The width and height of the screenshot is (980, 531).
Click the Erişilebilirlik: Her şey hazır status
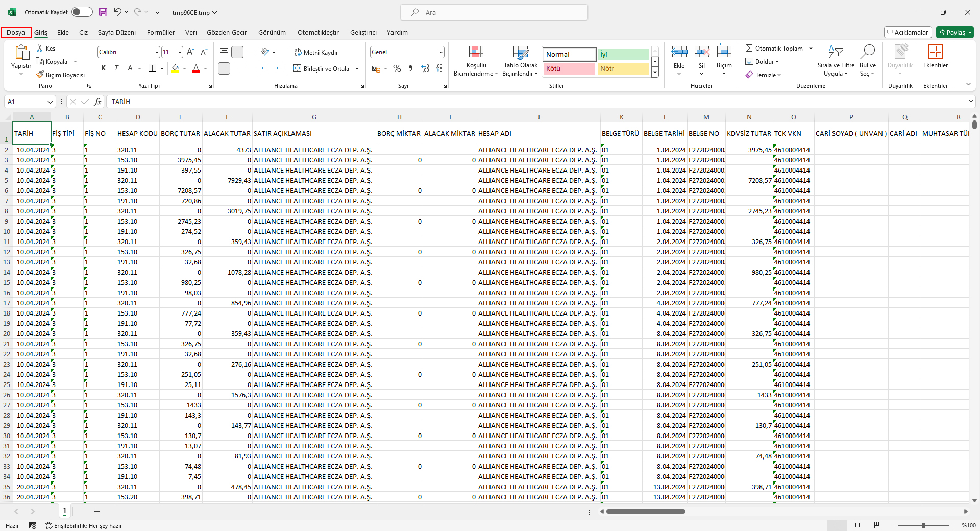click(x=84, y=525)
